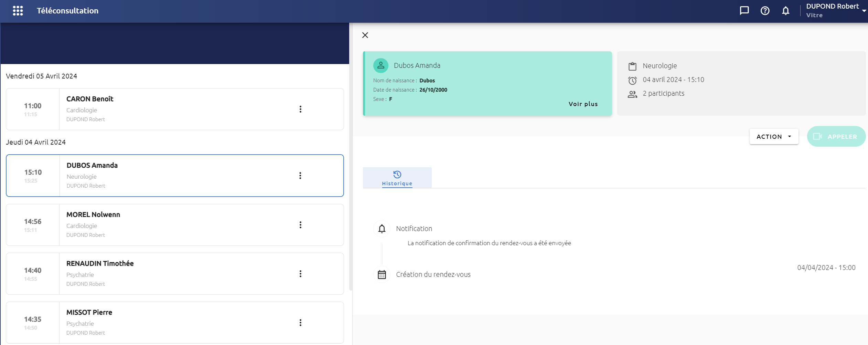
Task: Open options menu for CARON Benoît
Action: pyautogui.click(x=300, y=109)
